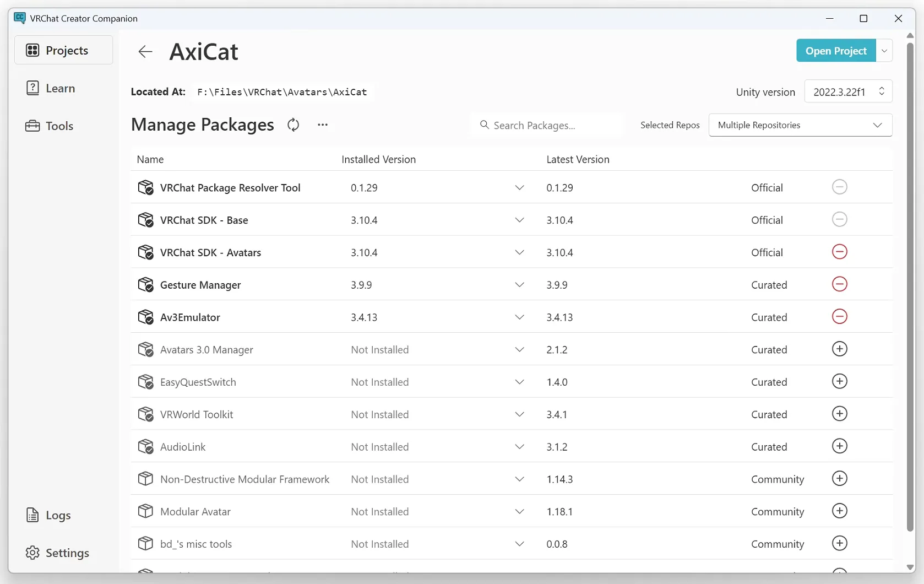The width and height of the screenshot is (924, 584).
Task: Add the Avatars 3.0 Manager package
Action: pyautogui.click(x=839, y=349)
